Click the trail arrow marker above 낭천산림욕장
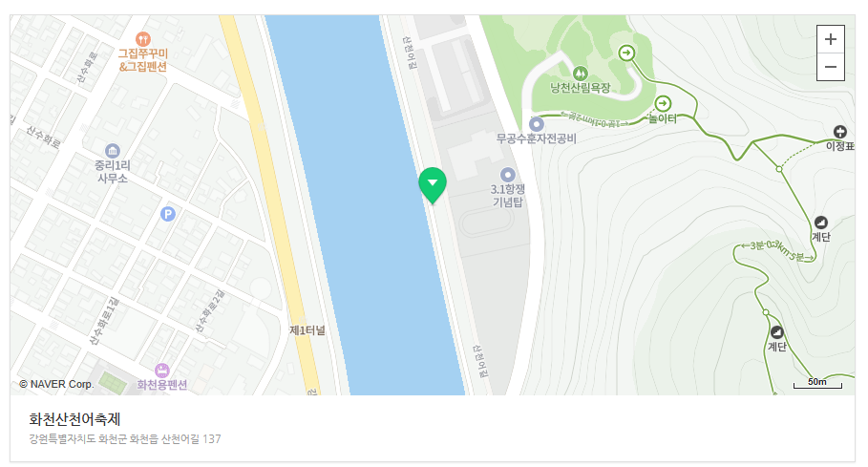The image size is (868, 467). point(626,53)
